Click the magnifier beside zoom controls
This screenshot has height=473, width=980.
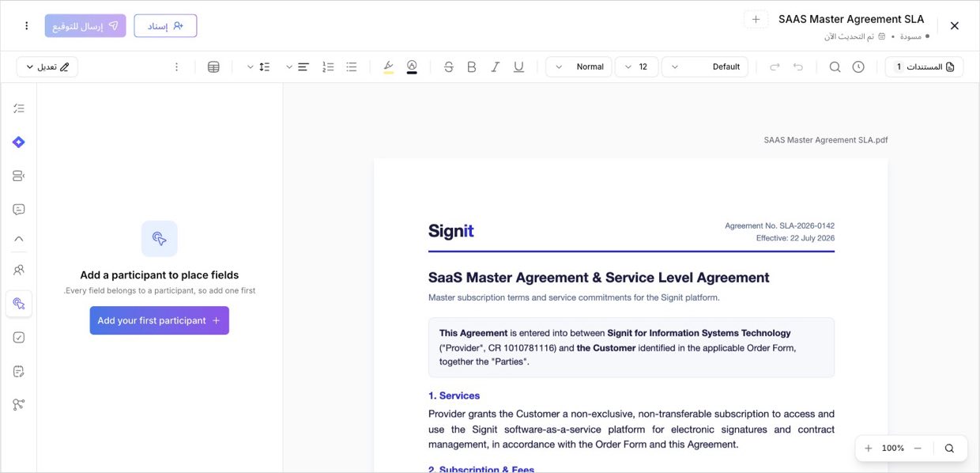949,448
